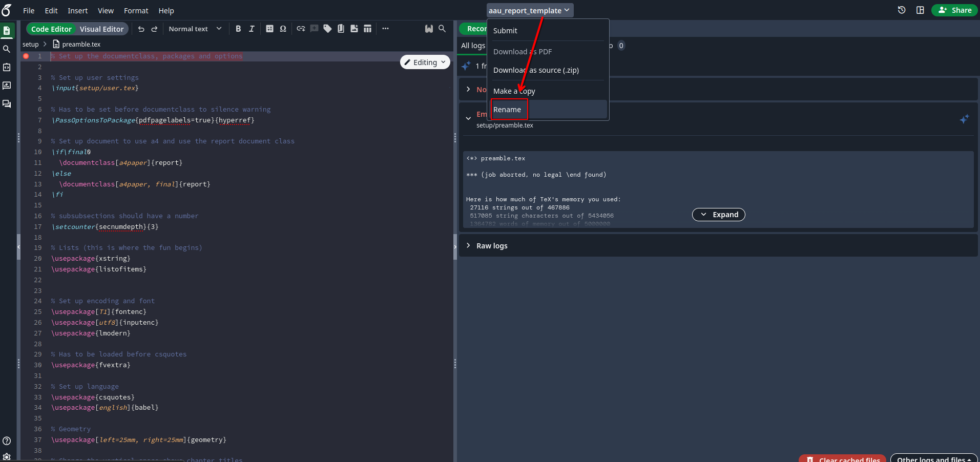Open the integrations sidebar icon
980x462 pixels.
tap(7, 67)
